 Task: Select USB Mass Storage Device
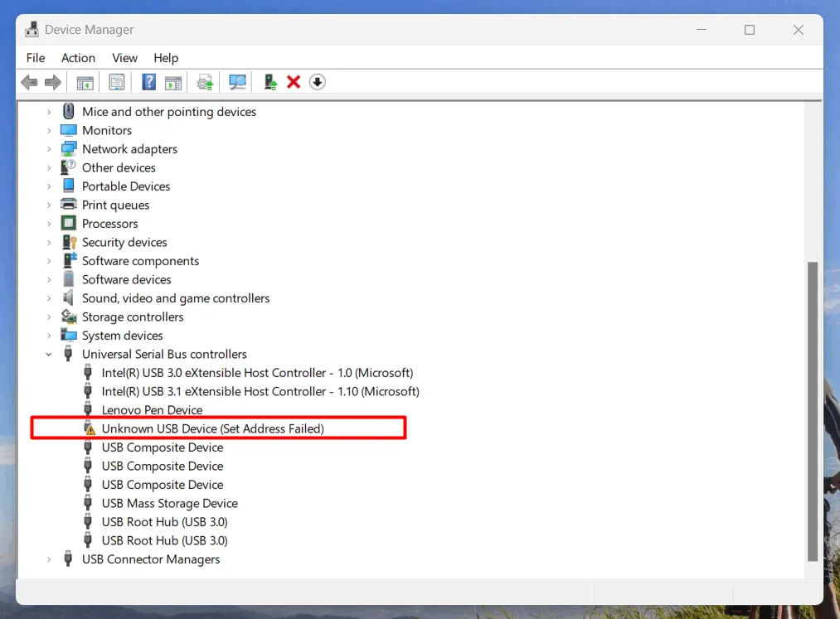(x=170, y=503)
